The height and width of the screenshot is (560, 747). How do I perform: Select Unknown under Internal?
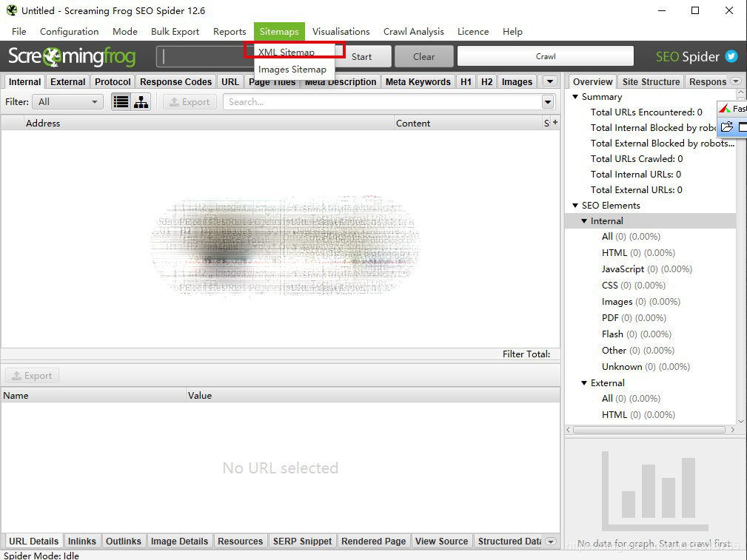point(646,367)
